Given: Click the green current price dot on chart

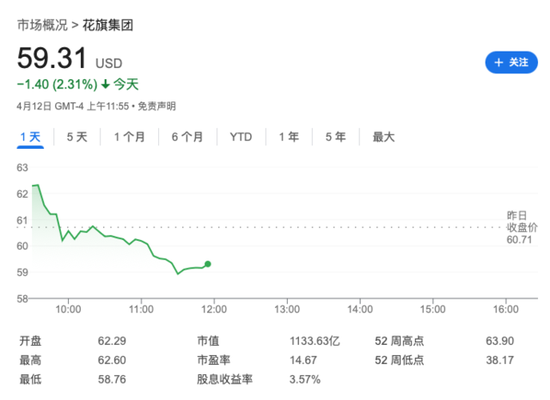Looking at the screenshot, I should pyautogui.click(x=208, y=264).
